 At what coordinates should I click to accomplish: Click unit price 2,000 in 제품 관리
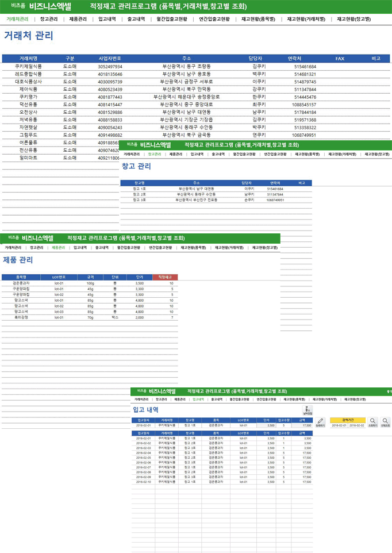pos(140,317)
